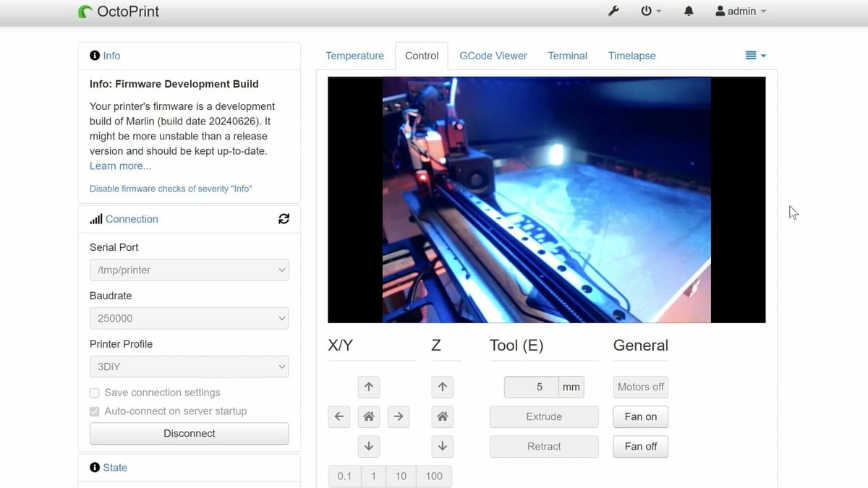Home the Z axis

442,416
